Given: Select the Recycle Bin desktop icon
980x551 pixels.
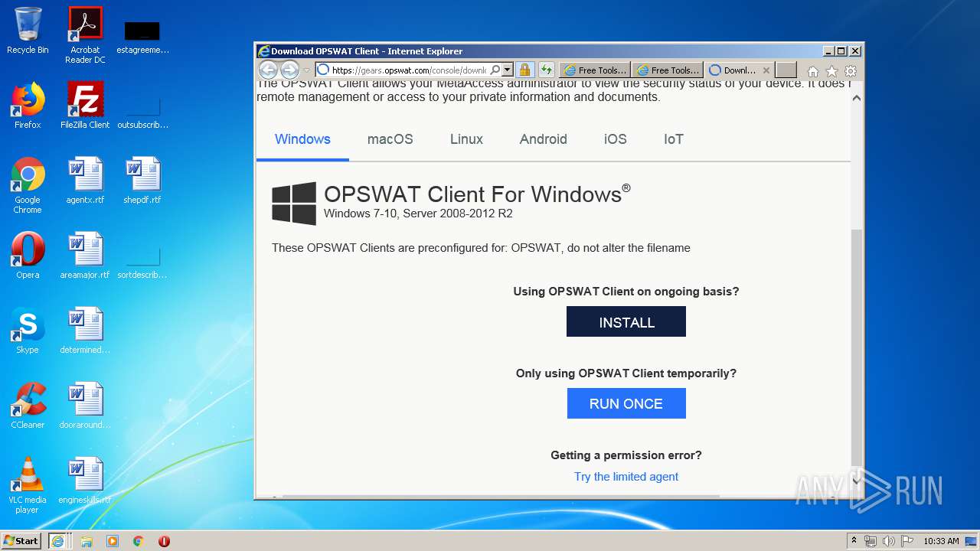Looking at the screenshot, I should tap(28, 31).
